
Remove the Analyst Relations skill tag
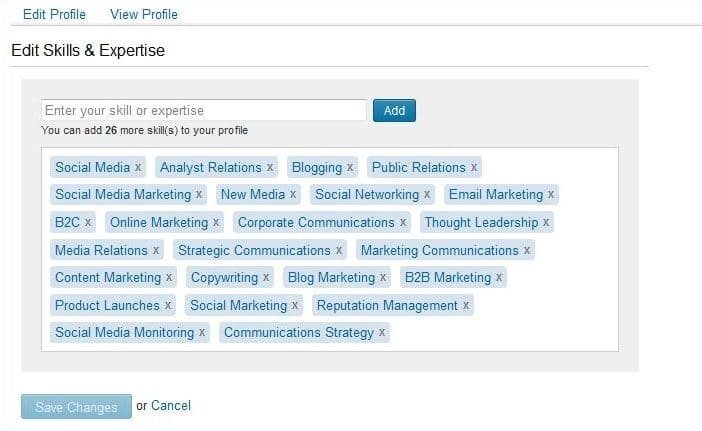click(x=270, y=168)
